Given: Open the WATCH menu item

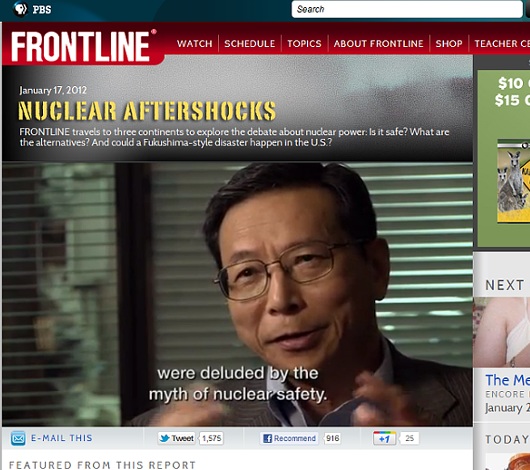Looking at the screenshot, I should click(x=194, y=44).
